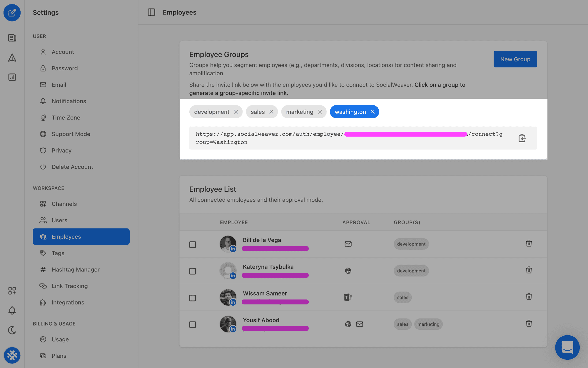Delete Bill de la Vega's row
Image resolution: width=588 pixels, height=368 pixels.
(x=529, y=243)
